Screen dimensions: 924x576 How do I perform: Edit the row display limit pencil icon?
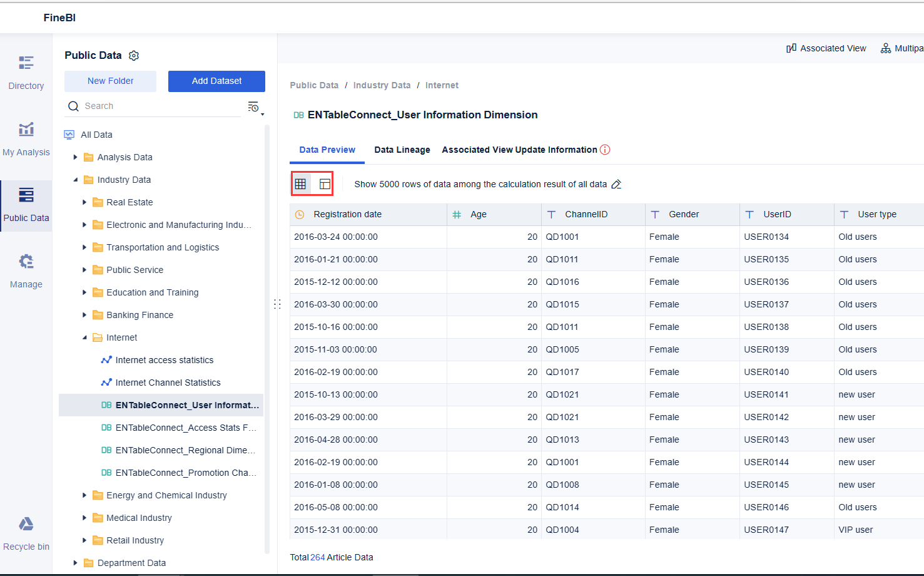[616, 184]
